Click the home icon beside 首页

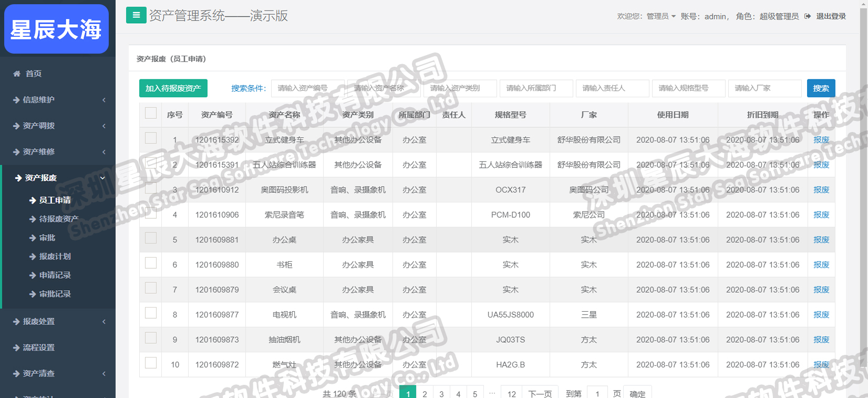click(x=17, y=74)
